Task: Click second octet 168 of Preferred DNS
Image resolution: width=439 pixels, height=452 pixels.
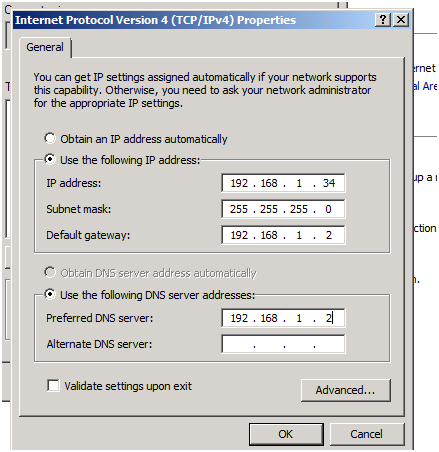Action: pos(269,318)
